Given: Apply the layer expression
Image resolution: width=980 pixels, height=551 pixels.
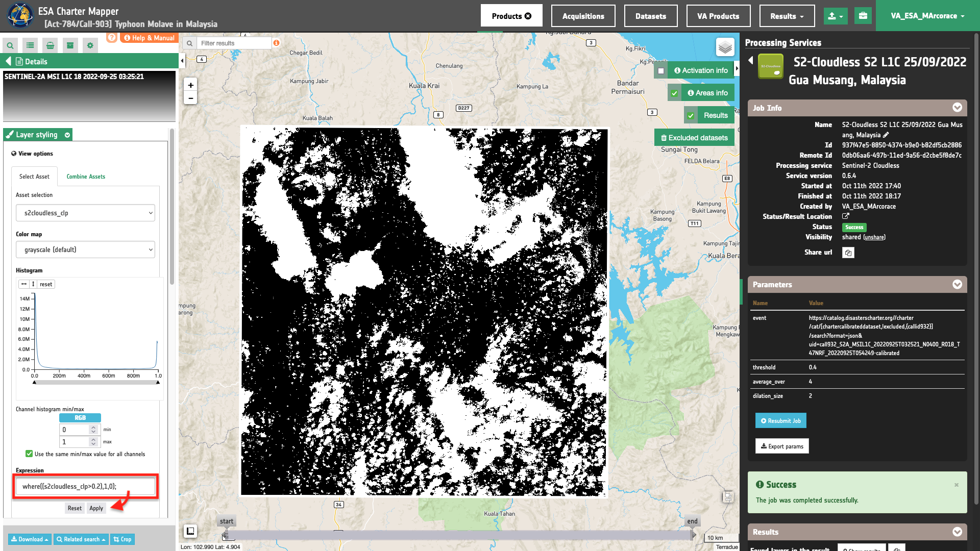Looking at the screenshot, I should point(96,508).
